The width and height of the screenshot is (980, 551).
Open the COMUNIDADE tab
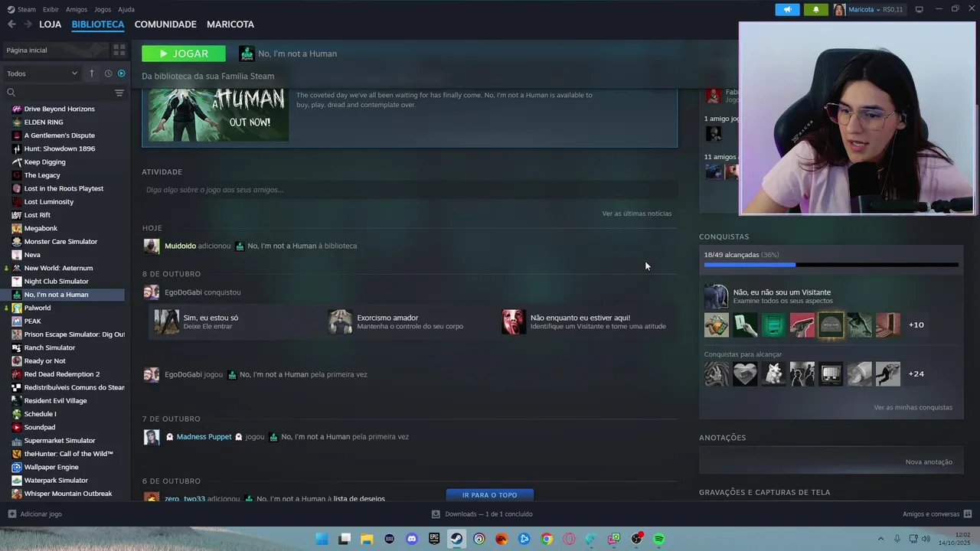165,24
